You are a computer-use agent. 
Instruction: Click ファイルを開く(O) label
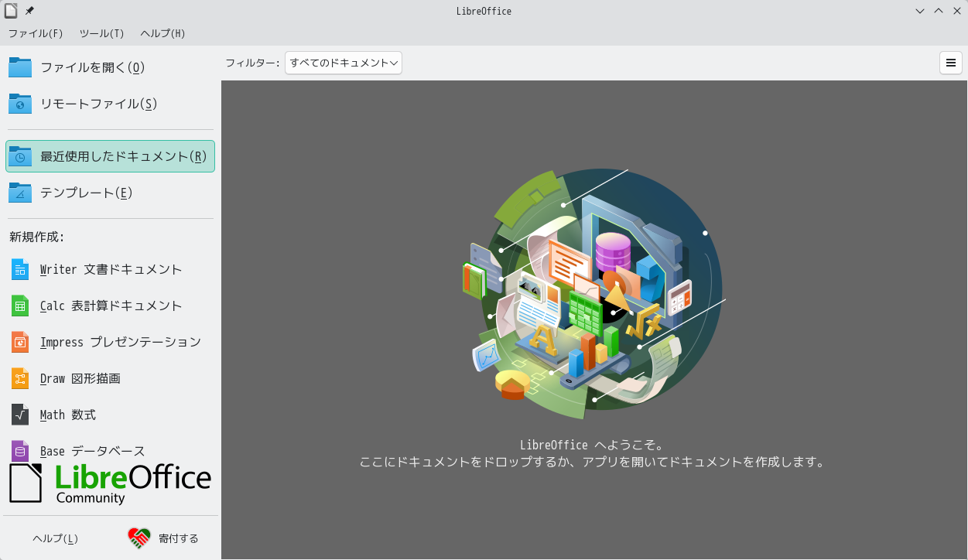93,68
